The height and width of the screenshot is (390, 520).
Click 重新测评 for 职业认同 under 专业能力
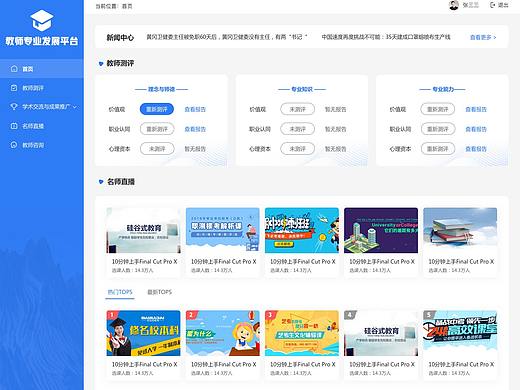pyautogui.click(x=438, y=129)
